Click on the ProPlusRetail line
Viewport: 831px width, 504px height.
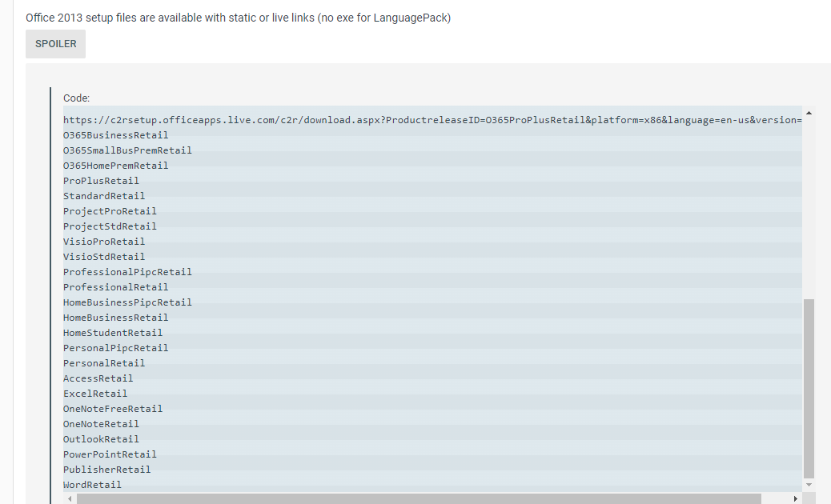pyautogui.click(x=101, y=181)
